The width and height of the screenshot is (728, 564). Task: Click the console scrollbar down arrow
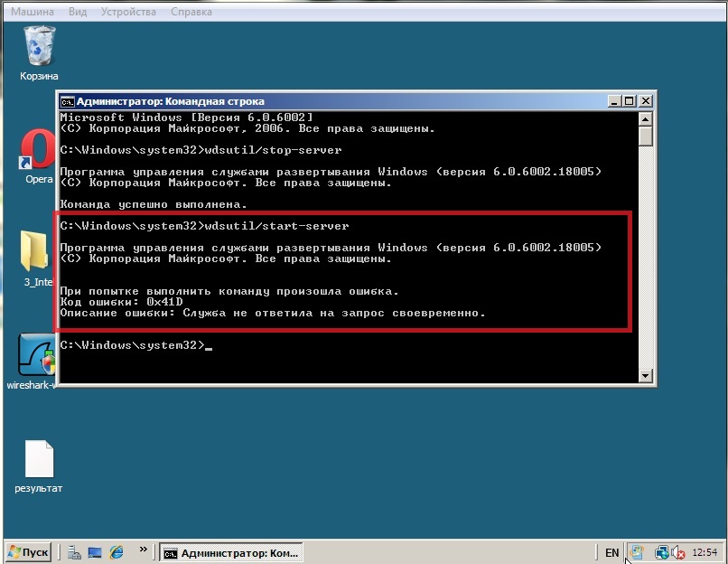646,375
